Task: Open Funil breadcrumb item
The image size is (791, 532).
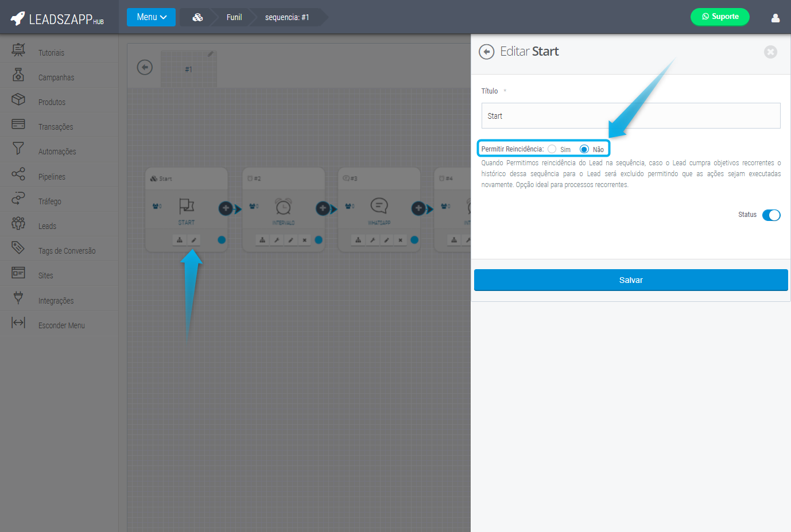Action: [x=234, y=17]
